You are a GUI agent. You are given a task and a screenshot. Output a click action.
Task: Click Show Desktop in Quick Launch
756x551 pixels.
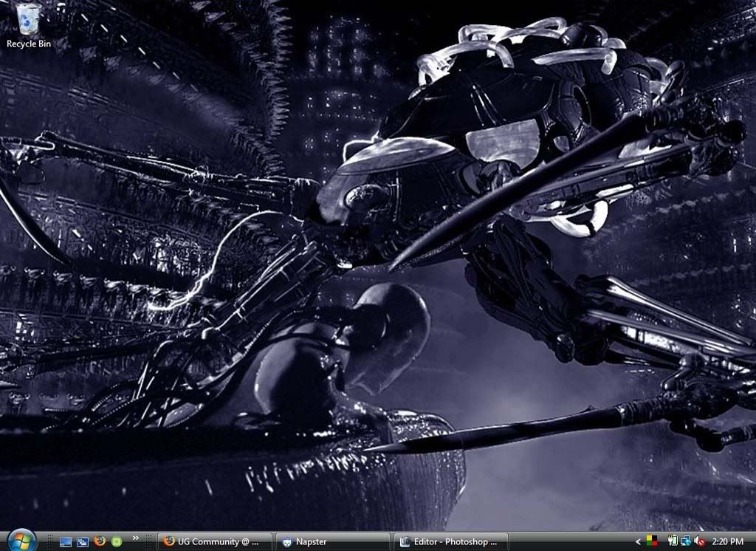(x=65, y=542)
